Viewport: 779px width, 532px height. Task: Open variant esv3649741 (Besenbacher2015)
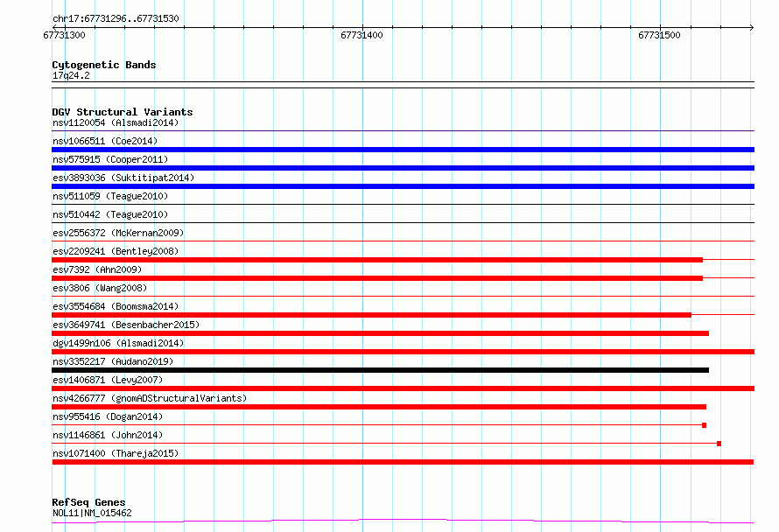coord(126,325)
